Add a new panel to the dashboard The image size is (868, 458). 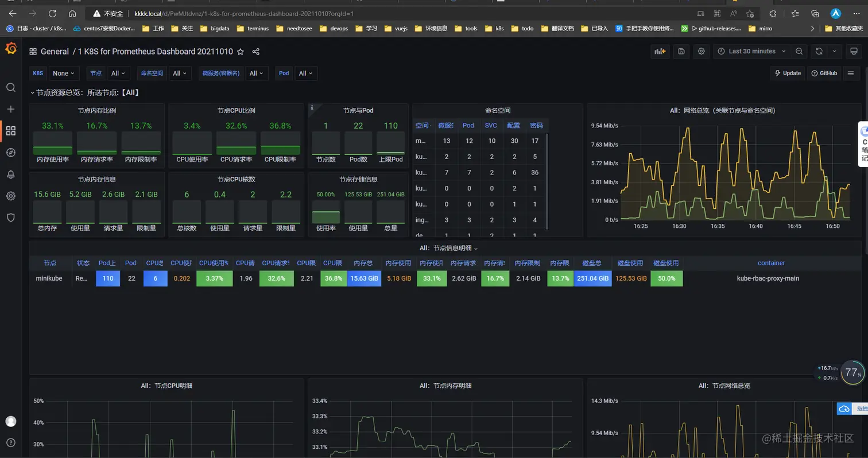click(x=660, y=51)
